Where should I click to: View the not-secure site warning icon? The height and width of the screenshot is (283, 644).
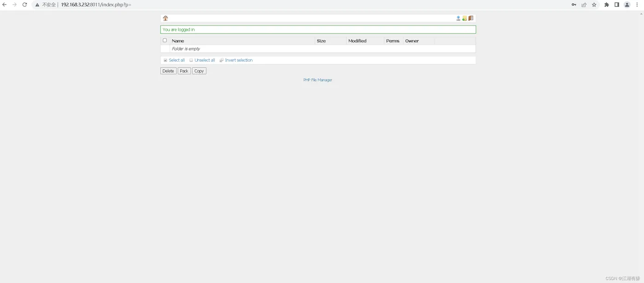pyautogui.click(x=38, y=5)
